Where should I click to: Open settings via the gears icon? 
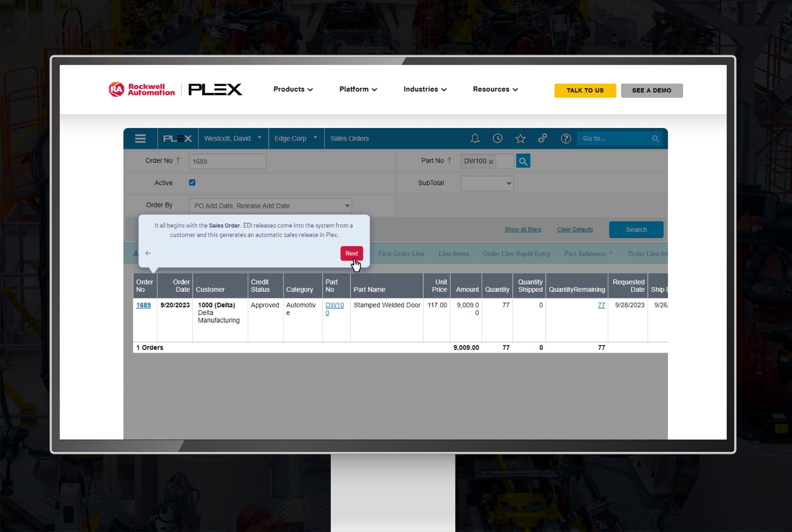coord(542,138)
